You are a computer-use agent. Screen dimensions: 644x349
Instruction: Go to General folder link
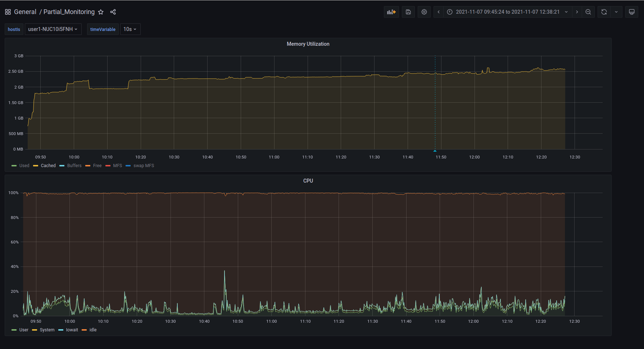pyautogui.click(x=25, y=12)
